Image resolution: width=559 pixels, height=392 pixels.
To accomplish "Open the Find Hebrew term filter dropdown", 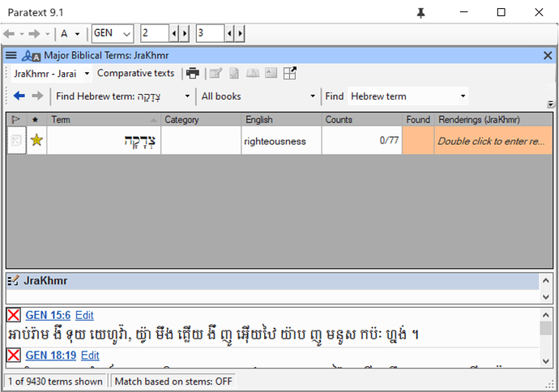I will pos(122,96).
